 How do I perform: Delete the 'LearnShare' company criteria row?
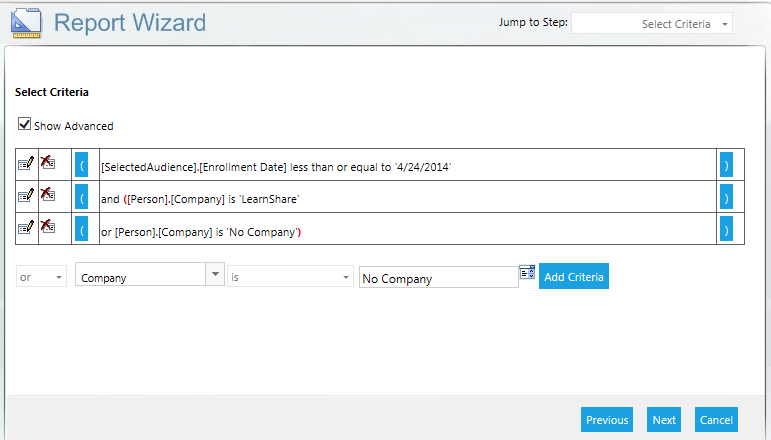[47, 196]
